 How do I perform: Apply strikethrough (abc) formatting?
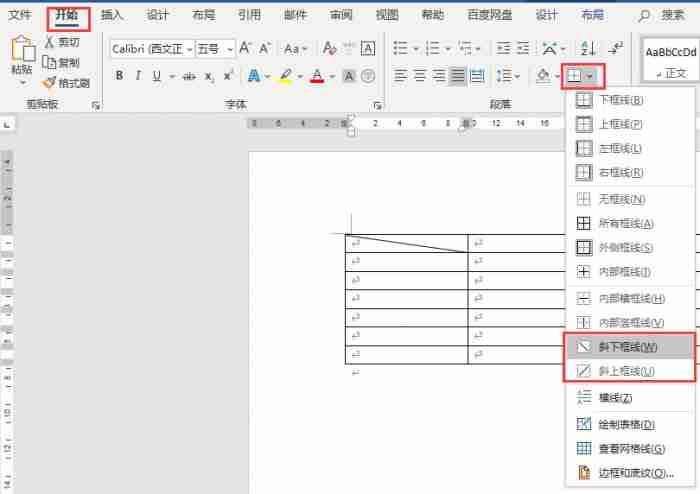[189, 77]
